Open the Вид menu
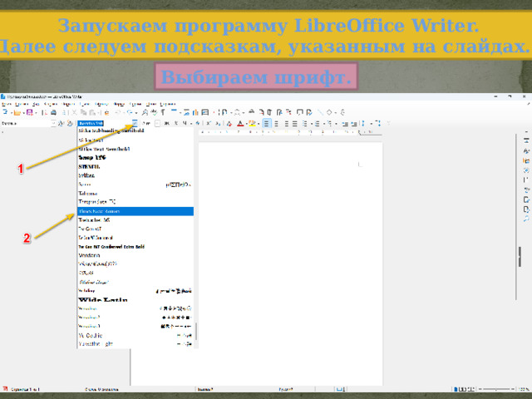 point(36,104)
